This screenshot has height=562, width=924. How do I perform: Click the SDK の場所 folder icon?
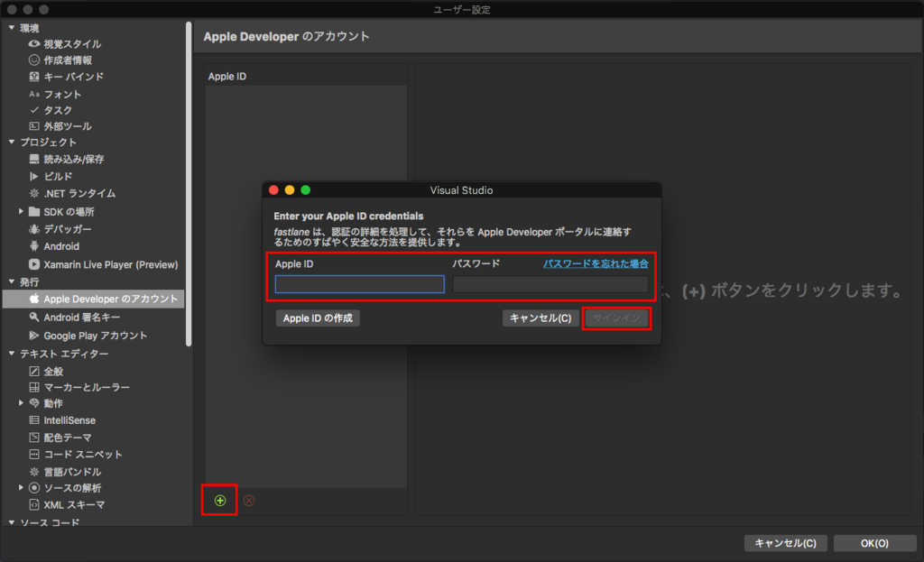(34, 211)
